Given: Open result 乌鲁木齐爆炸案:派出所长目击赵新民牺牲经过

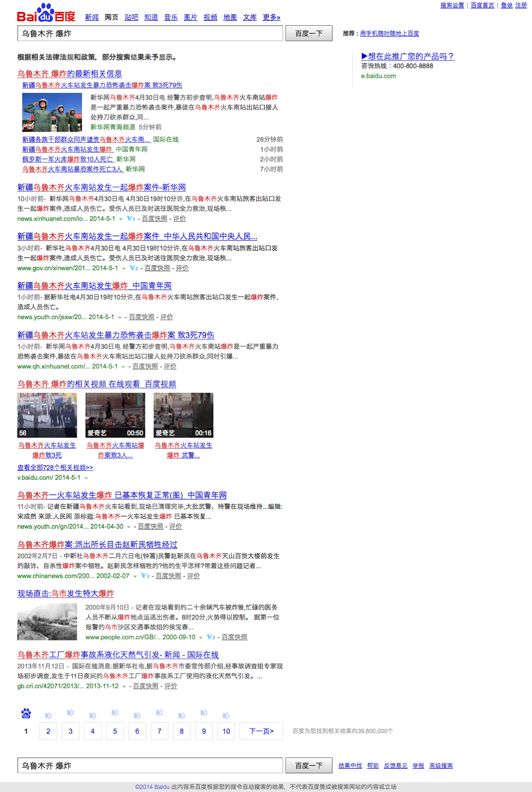Looking at the screenshot, I should pos(97,544).
